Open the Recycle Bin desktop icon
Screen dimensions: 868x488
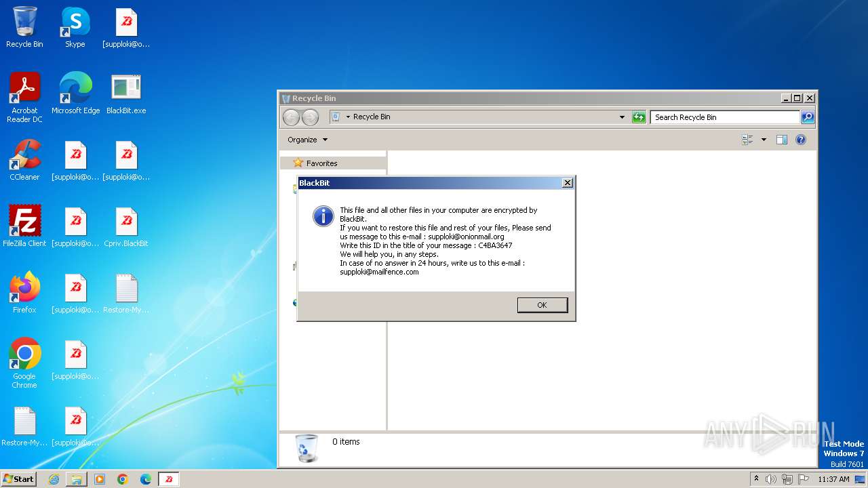tap(24, 28)
